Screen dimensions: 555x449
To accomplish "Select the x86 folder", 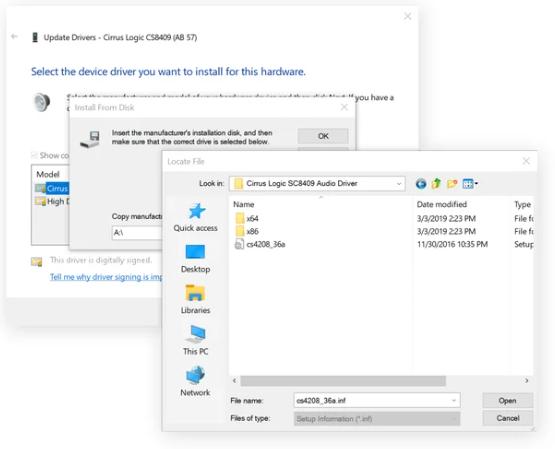I will pyautogui.click(x=247, y=231).
